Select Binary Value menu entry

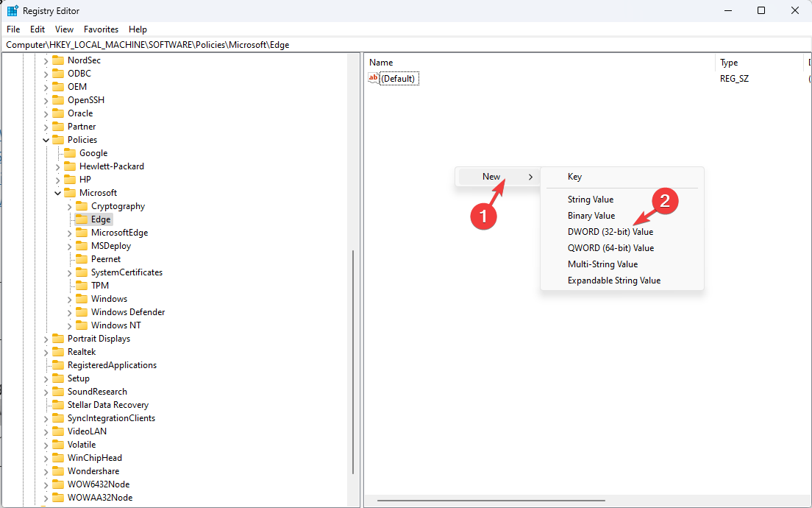[x=591, y=216]
